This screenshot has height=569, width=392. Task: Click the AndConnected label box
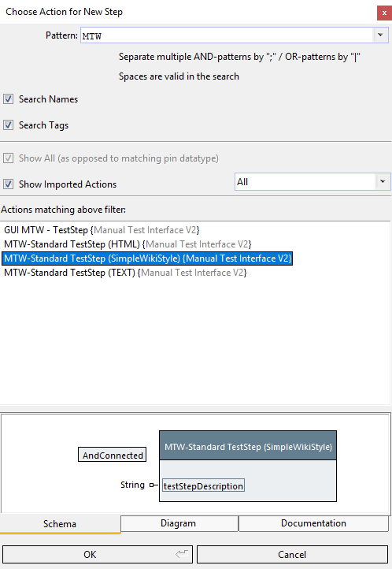[113, 455]
